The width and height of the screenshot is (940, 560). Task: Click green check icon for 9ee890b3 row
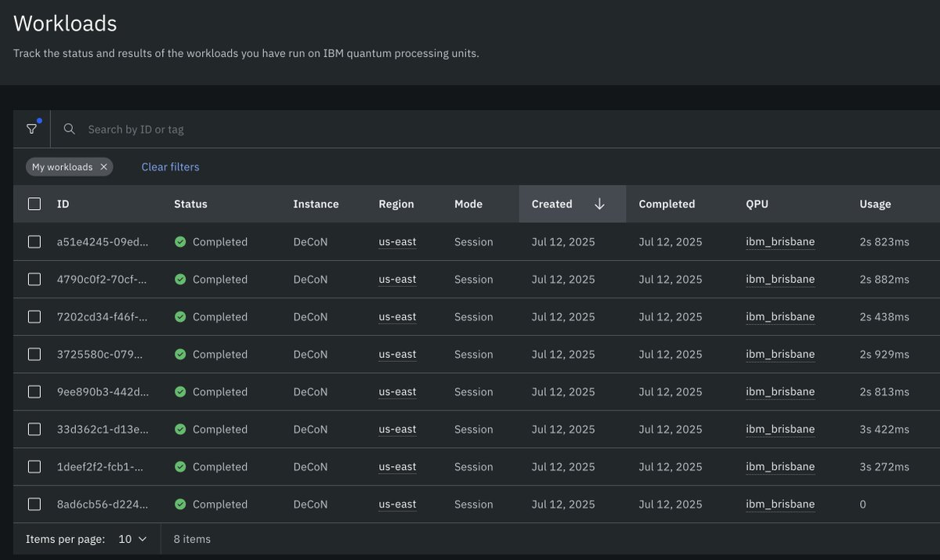[180, 392]
